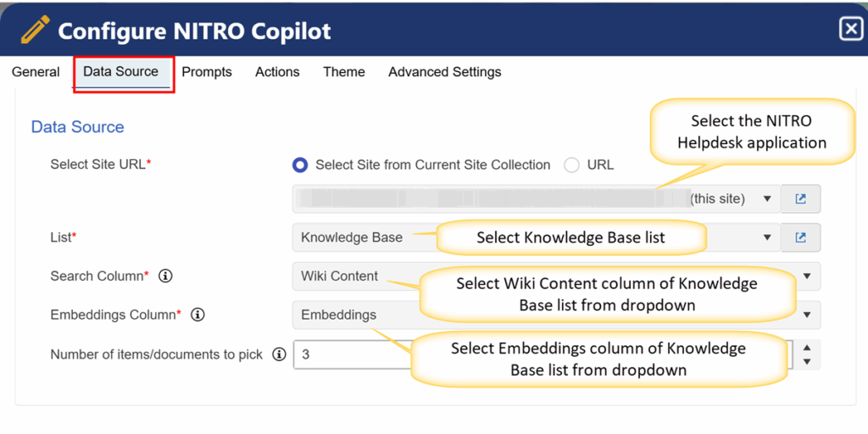868x434 pixels.
Task: Switch to the General tab
Action: [36, 72]
